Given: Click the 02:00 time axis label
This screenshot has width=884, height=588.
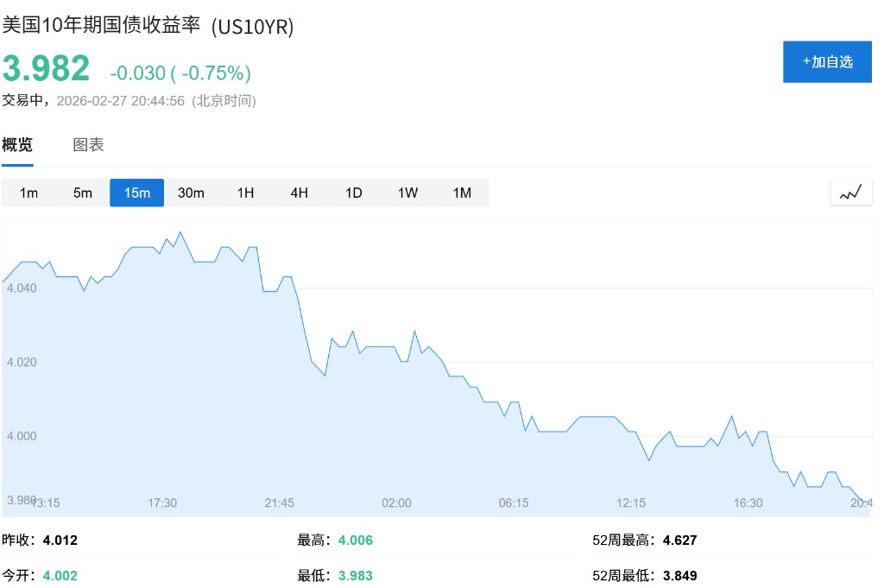Looking at the screenshot, I should click(396, 503).
